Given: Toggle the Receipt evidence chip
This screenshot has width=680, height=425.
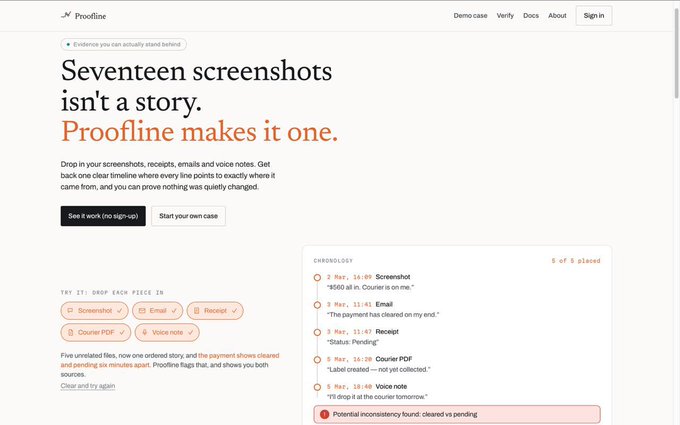Looking at the screenshot, I should point(215,311).
